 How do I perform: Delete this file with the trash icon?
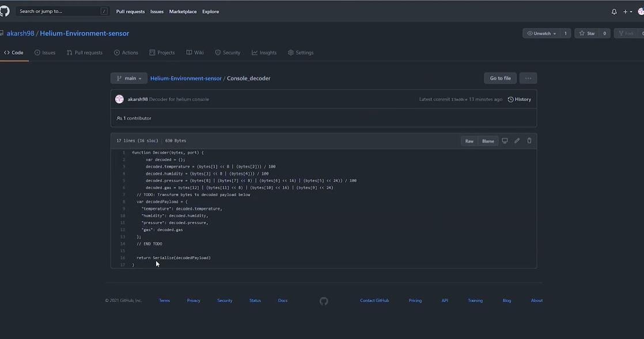[x=529, y=141]
